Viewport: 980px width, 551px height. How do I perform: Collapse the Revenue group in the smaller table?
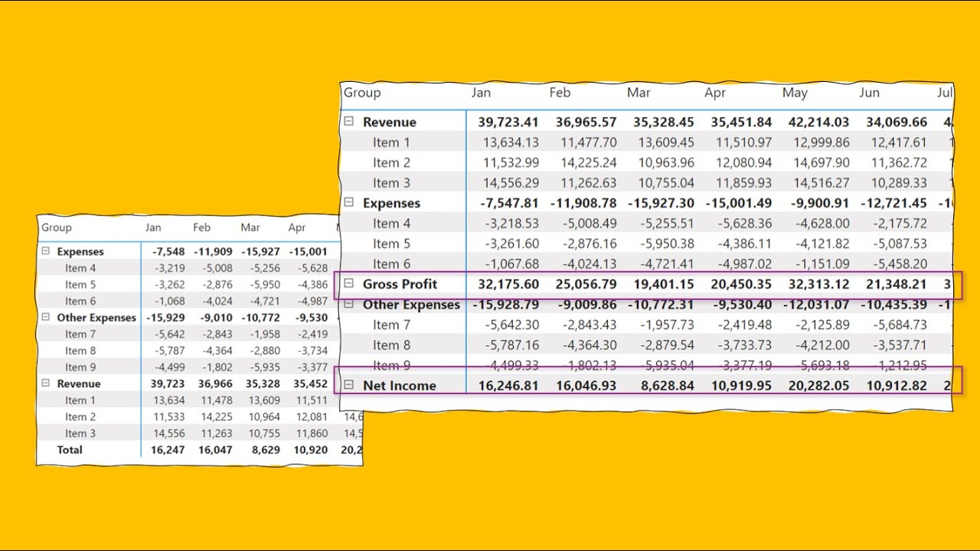pyautogui.click(x=45, y=383)
